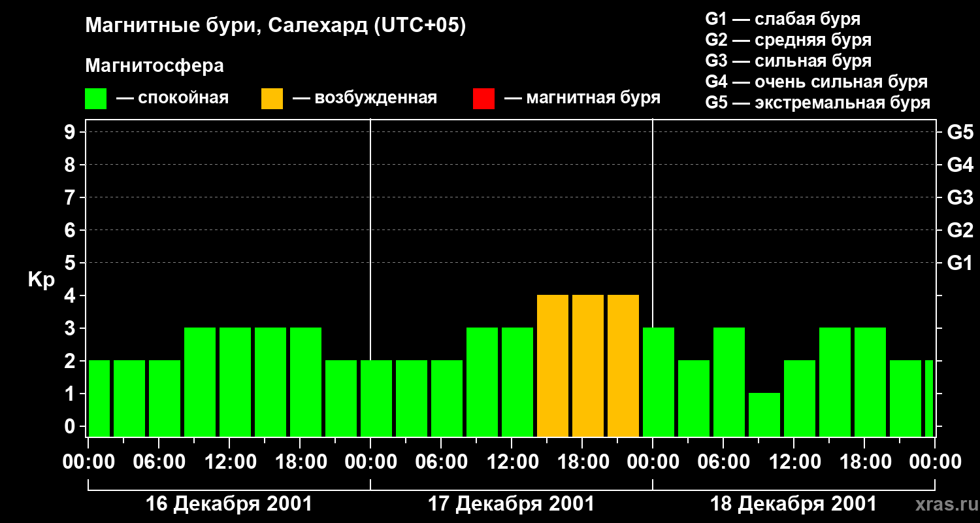The width and height of the screenshot is (980, 523).
Task: Click the red 'магнитная буря' legend swatch
Action: [483, 99]
